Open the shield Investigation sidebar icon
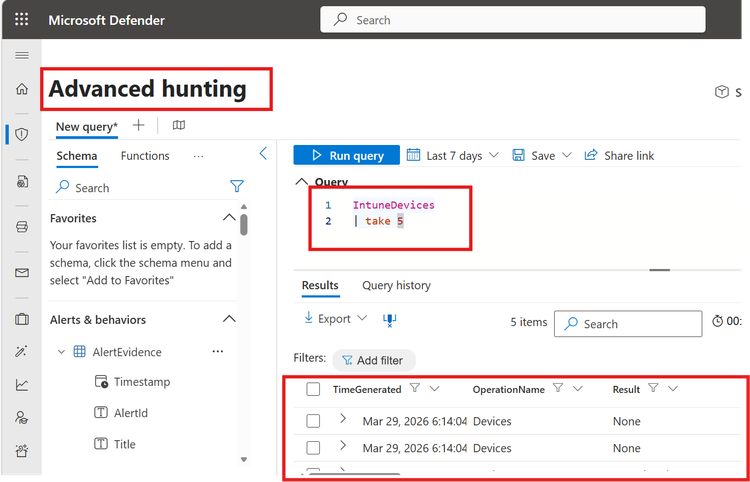The image size is (750, 482). pyautogui.click(x=22, y=134)
